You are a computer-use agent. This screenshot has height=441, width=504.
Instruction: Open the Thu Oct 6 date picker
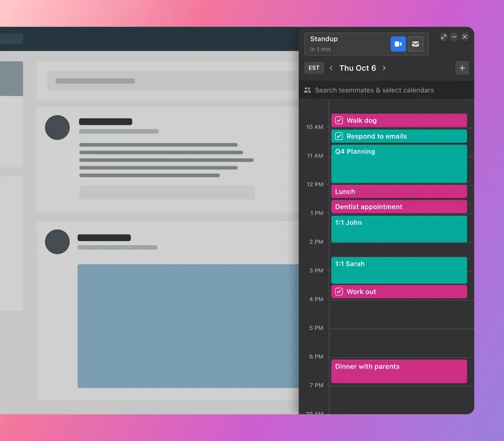point(357,68)
